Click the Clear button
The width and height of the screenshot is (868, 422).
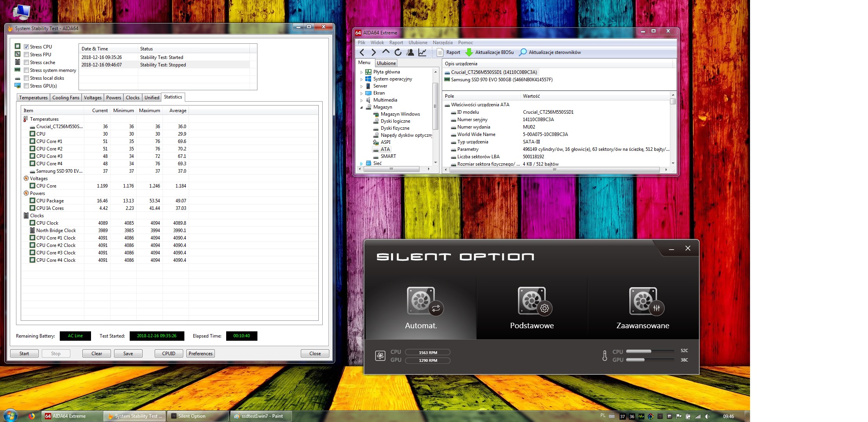pos(96,354)
